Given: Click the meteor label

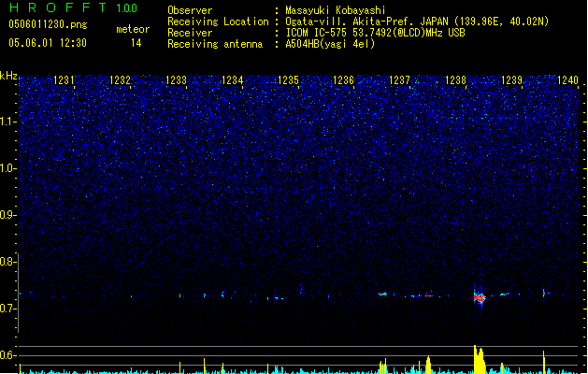Looking at the screenshot, I should [133, 29].
